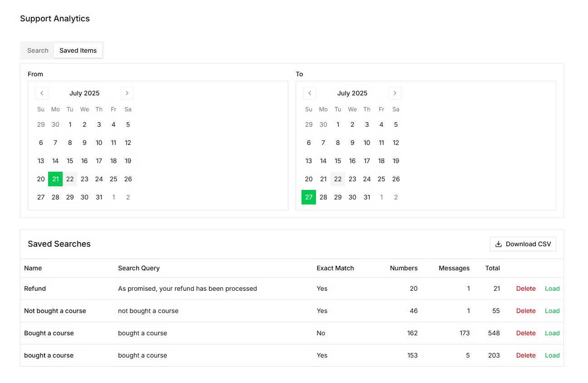Select July 9 in the To calendar
The height and width of the screenshot is (383, 588).
[x=352, y=143]
